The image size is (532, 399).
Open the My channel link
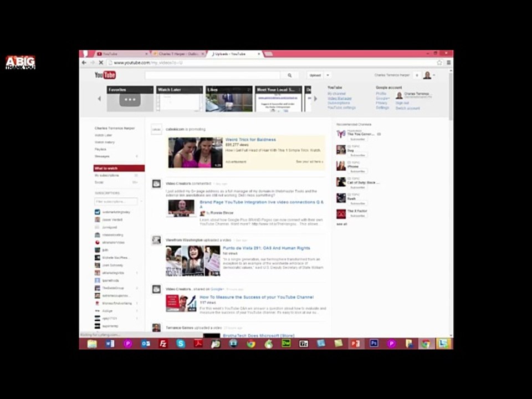(x=336, y=94)
